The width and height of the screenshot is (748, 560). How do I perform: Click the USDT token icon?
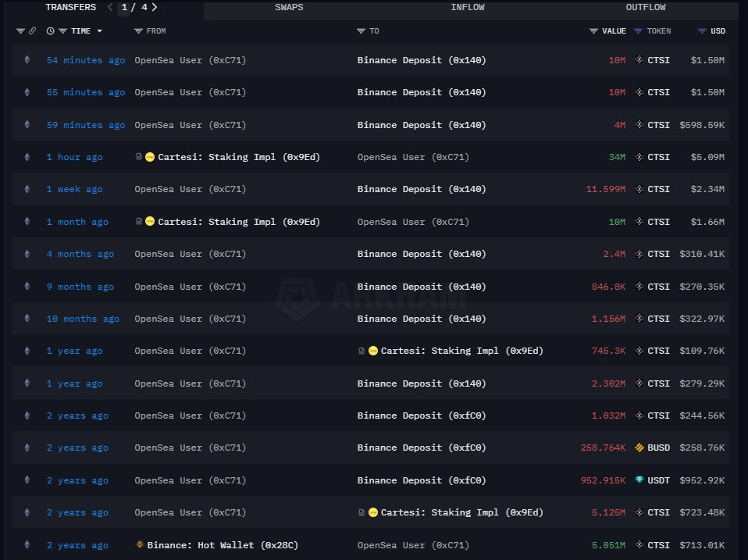coord(639,480)
